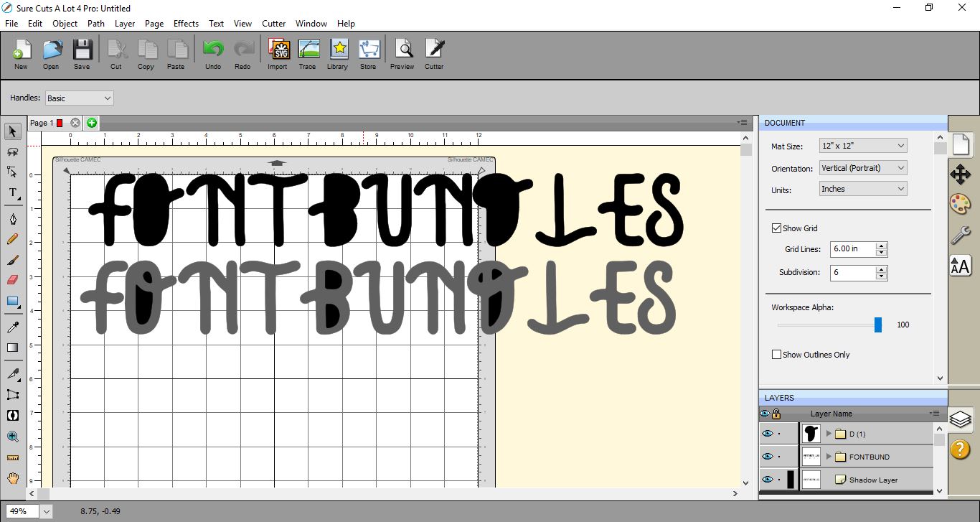980x522 pixels.
Task: Select the Pen draw tool
Action: click(x=13, y=218)
